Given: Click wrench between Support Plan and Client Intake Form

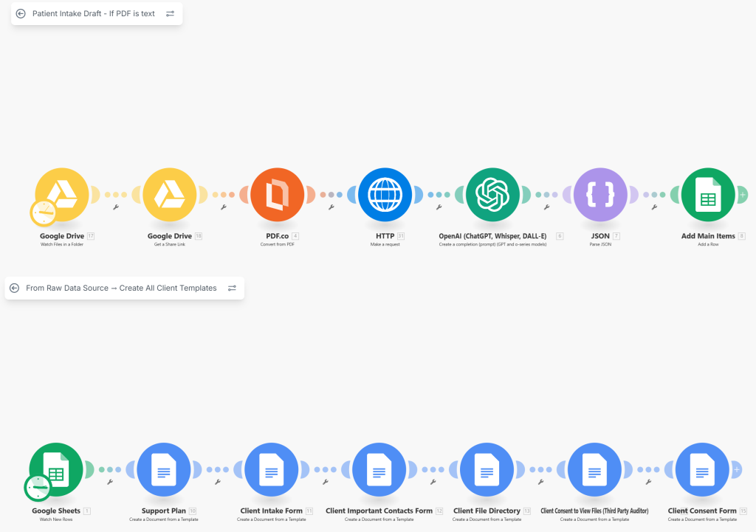Looking at the screenshot, I should (218, 482).
